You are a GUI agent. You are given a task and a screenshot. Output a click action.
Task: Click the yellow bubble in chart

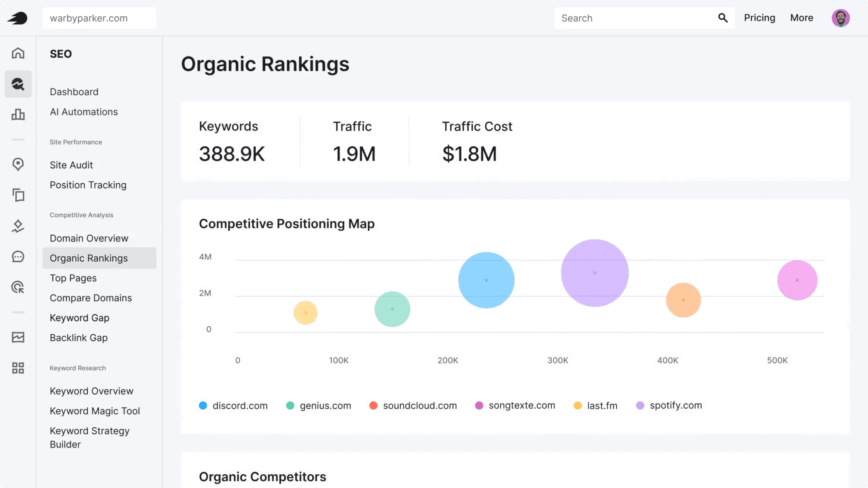305,313
